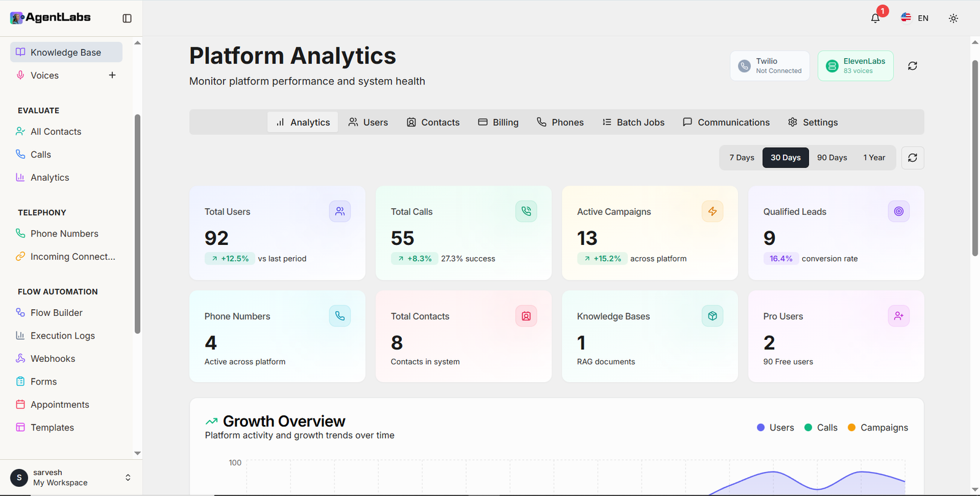Click the Analytics chart icon in the sidebar
This screenshot has height=496, width=980.
20,178
